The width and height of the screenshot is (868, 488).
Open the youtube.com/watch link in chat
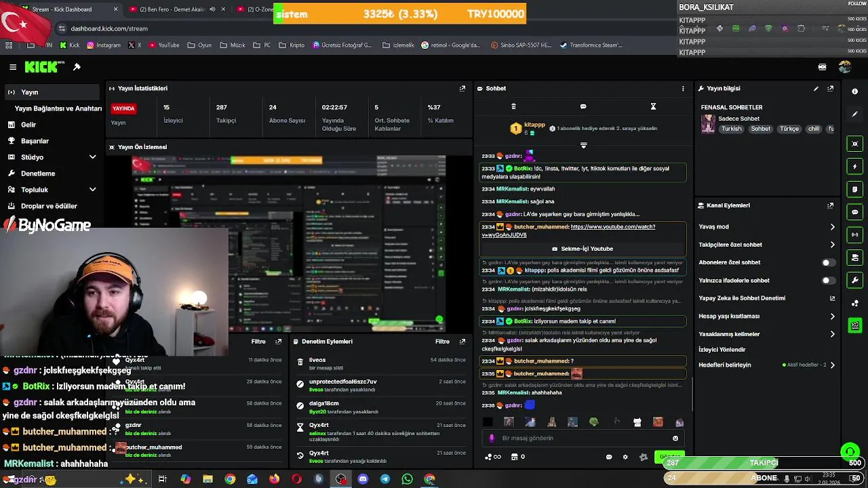568,231
